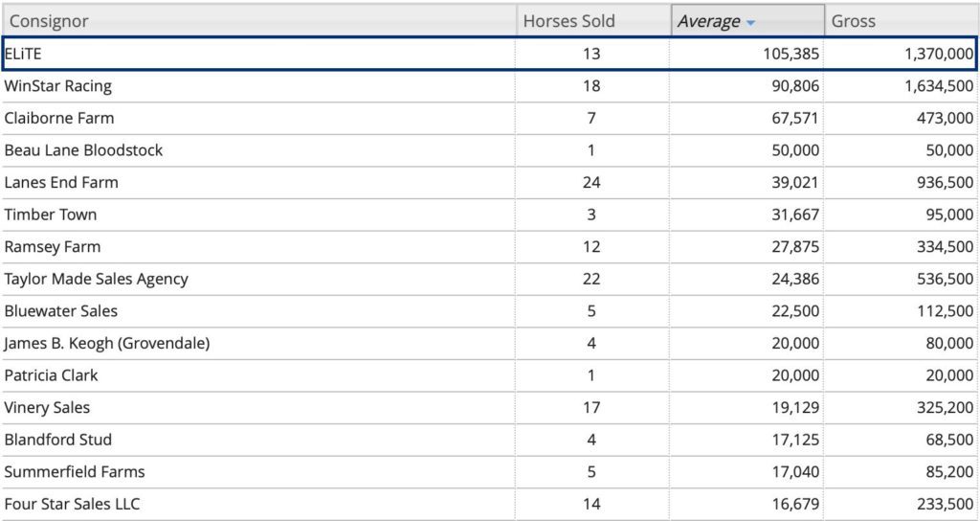The width and height of the screenshot is (980, 521).
Task: Click the Bluewater Sales row
Action: coord(61,311)
